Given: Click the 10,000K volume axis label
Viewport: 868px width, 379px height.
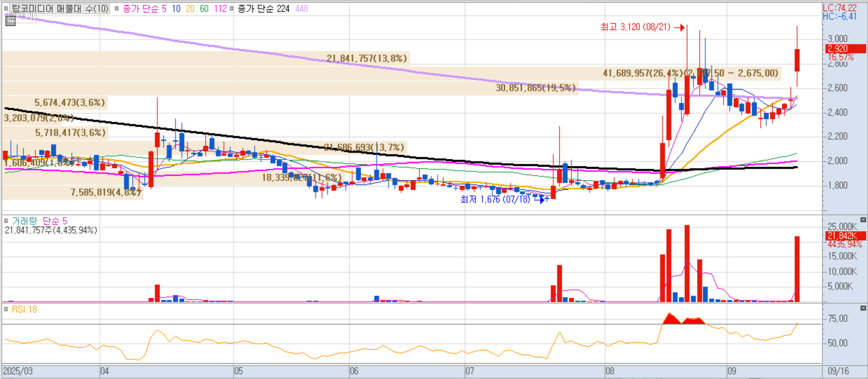Looking at the screenshot, I should click(842, 271).
